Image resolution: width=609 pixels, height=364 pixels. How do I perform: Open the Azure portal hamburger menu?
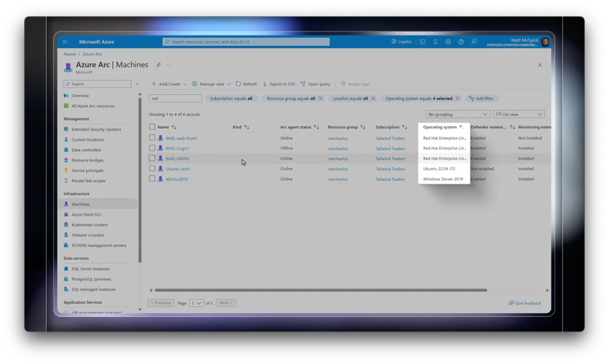(65, 41)
